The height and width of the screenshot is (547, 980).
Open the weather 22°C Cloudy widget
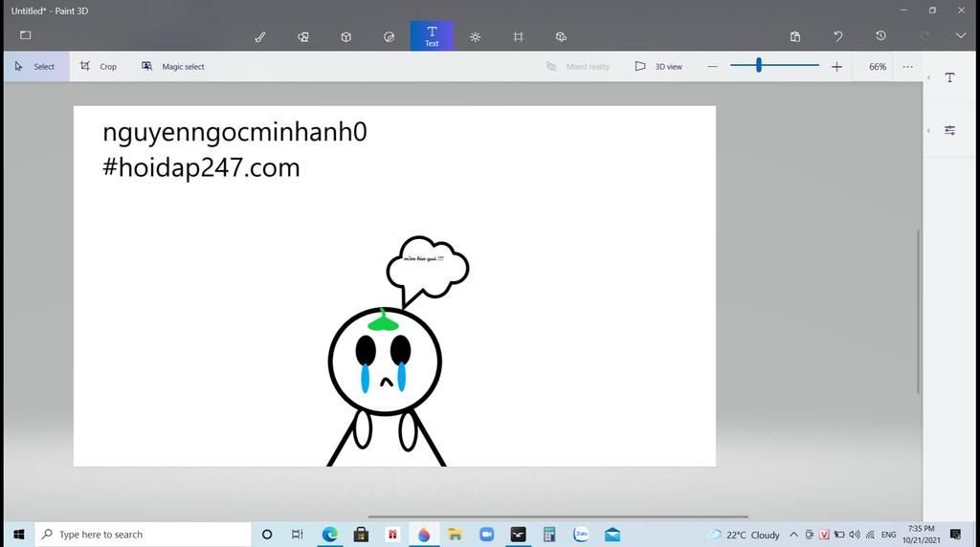pyautogui.click(x=744, y=536)
